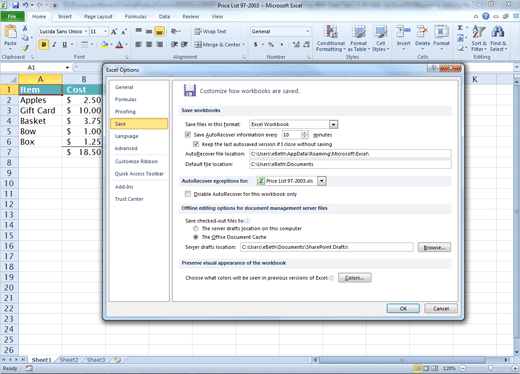Image resolution: width=520 pixels, height=374 pixels.
Task: Toggle Bold formatting in ribbon
Action: 44,44
